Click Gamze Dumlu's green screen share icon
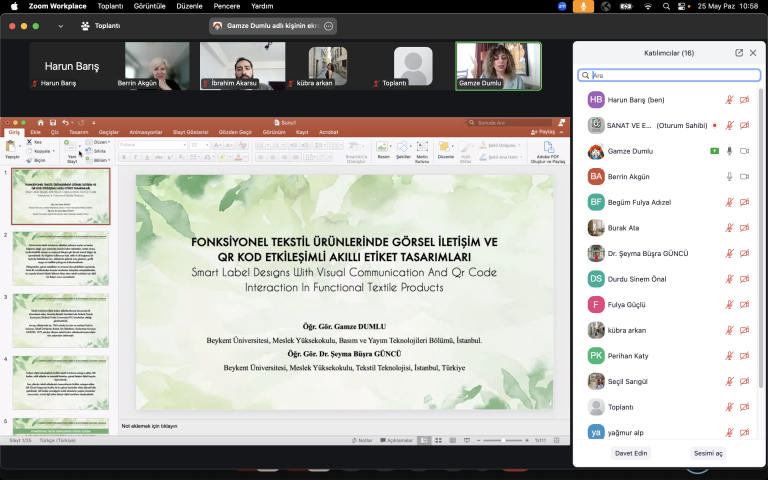This screenshot has width=768, height=480. click(x=714, y=151)
